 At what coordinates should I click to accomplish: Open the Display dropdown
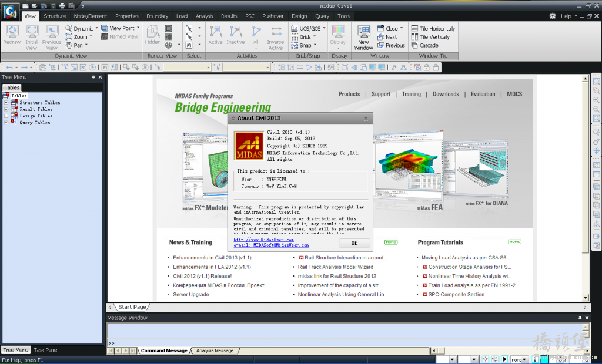coord(338,48)
